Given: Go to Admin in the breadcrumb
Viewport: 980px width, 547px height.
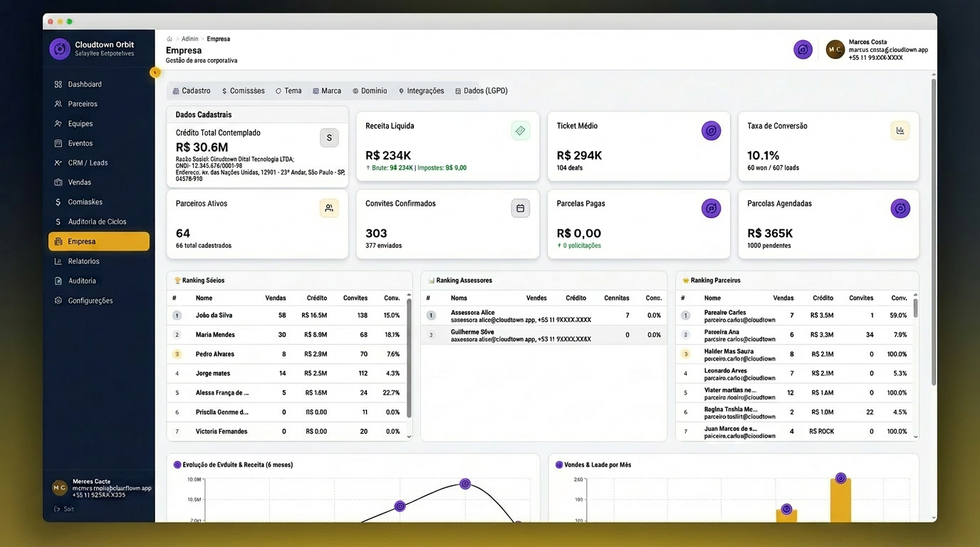Looking at the screenshot, I should coord(190,39).
